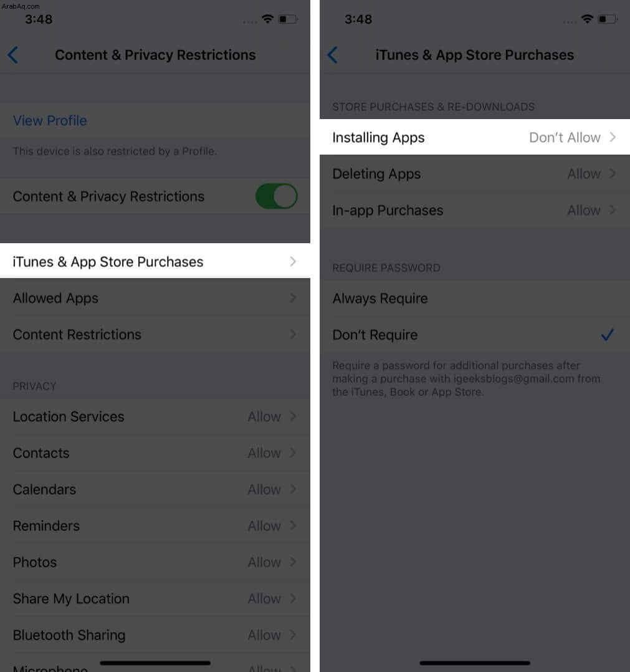Tap home indicator bar on right phone
Screen dimensions: 630x672
point(475,663)
